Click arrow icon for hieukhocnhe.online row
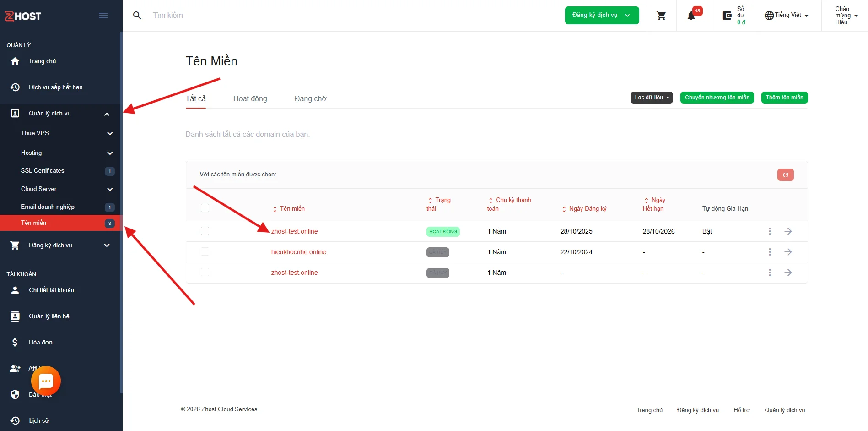 (788, 252)
